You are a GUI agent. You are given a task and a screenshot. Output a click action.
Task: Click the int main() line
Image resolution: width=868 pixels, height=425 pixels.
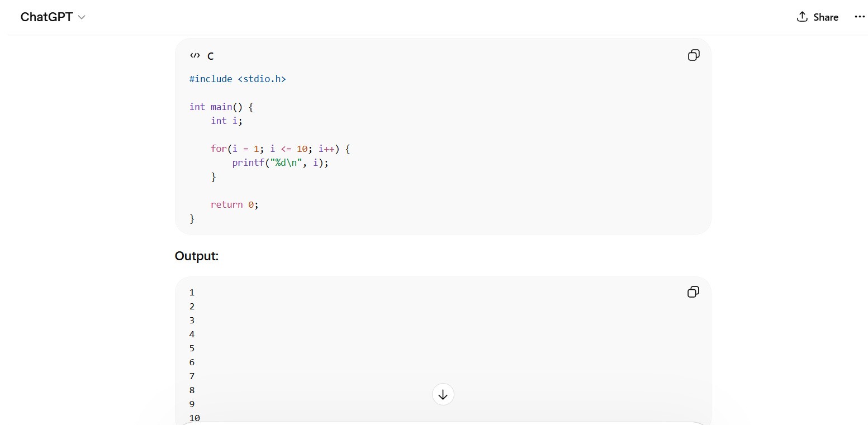coord(221,107)
